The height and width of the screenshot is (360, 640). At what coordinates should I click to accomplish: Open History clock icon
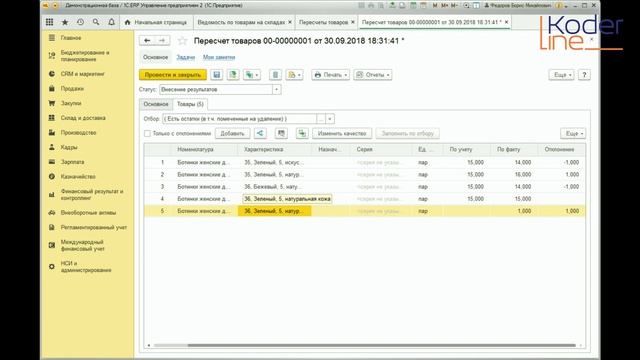pyautogui.click(x=80, y=22)
